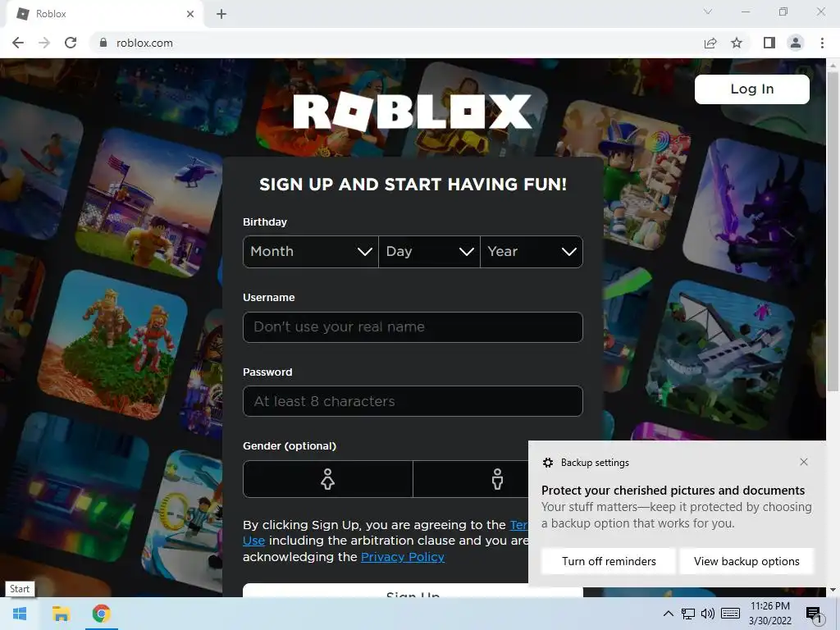Click the network tray icon

point(688,614)
